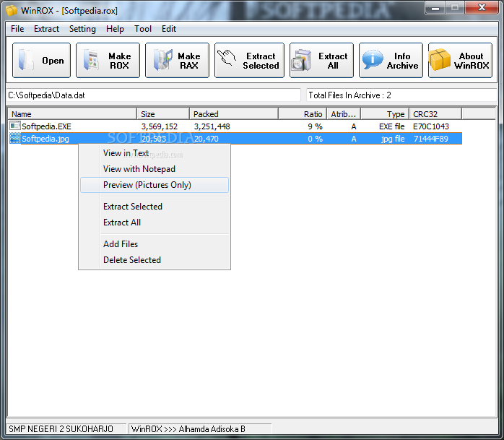Image resolution: width=504 pixels, height=440 pixels.
Task: Click the packed value 3,251,448
Action: (x=212, y=126)
